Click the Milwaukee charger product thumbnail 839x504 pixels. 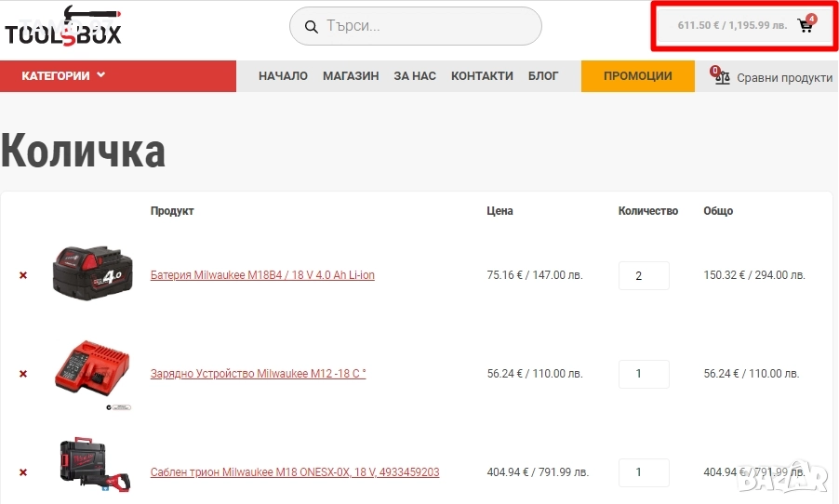point(93,374)
